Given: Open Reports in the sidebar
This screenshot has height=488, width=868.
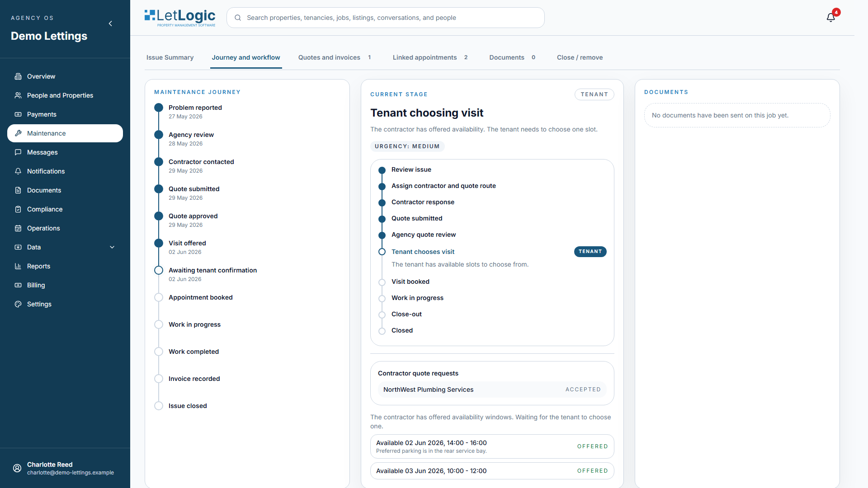Looking at the screenshot, I should tap(65, 266).
